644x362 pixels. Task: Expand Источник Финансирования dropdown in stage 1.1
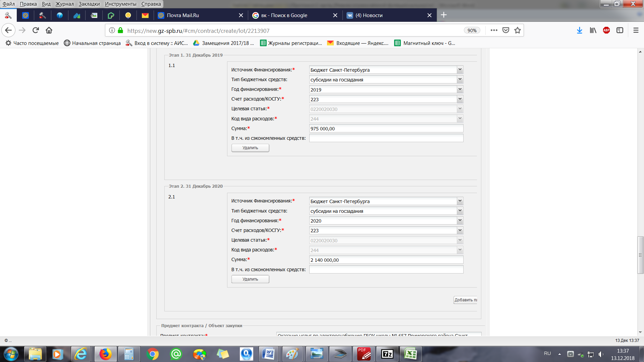click(460, 70)
